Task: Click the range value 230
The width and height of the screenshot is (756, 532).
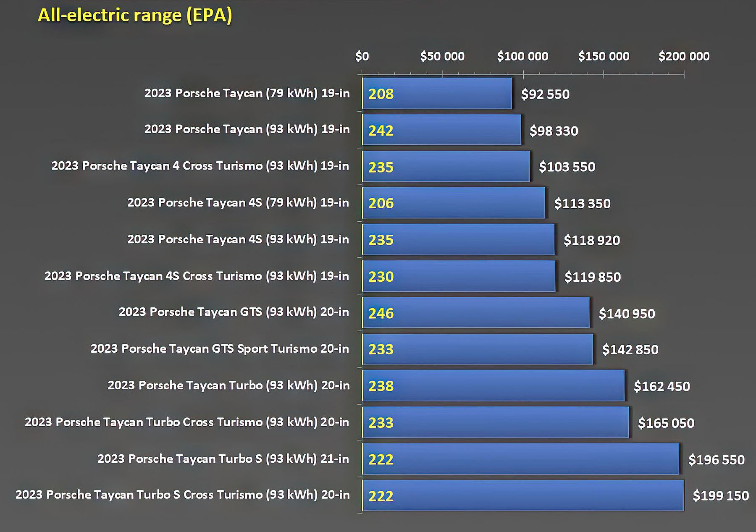Action: coord(381,277)
